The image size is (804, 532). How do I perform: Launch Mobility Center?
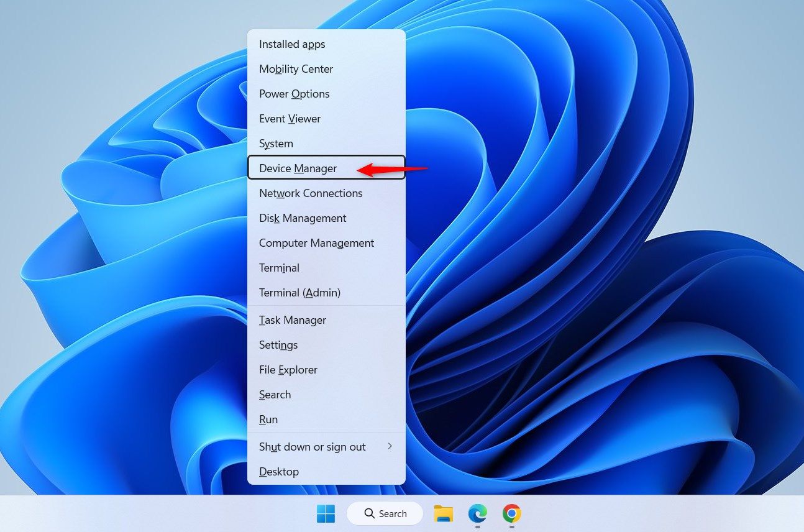point(296,69)
